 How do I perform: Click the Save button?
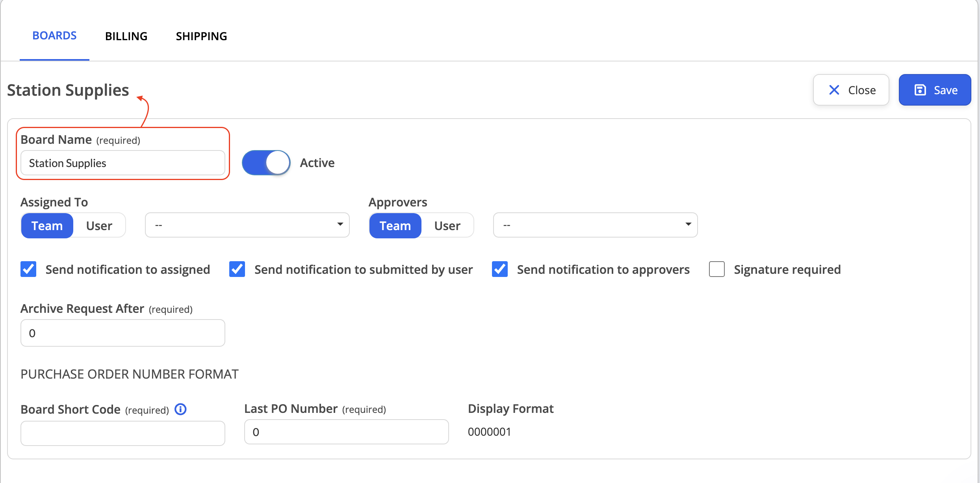935,90
